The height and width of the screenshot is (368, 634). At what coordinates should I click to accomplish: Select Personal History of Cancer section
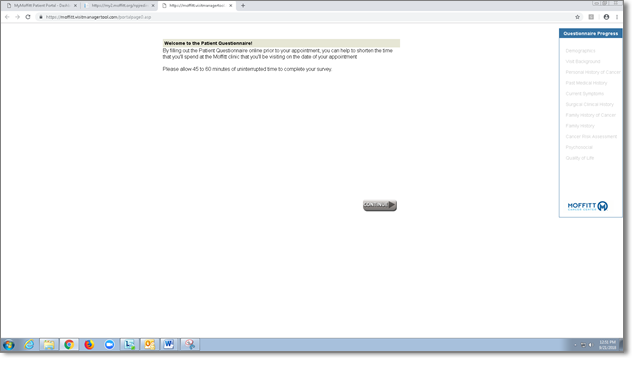coord(593,72)
